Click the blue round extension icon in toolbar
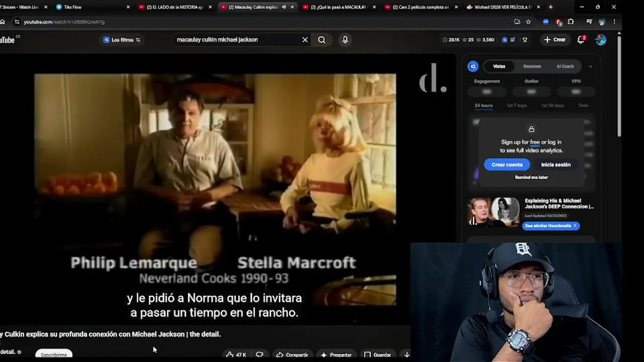Viewport: 644px width, 362px height. click(x=546, y=22)
